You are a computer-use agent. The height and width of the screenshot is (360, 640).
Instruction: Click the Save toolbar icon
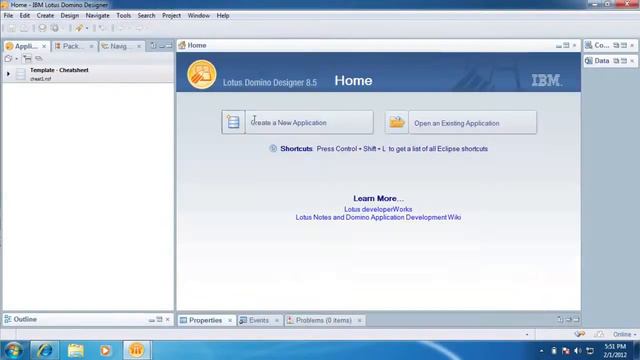point(11,28)
